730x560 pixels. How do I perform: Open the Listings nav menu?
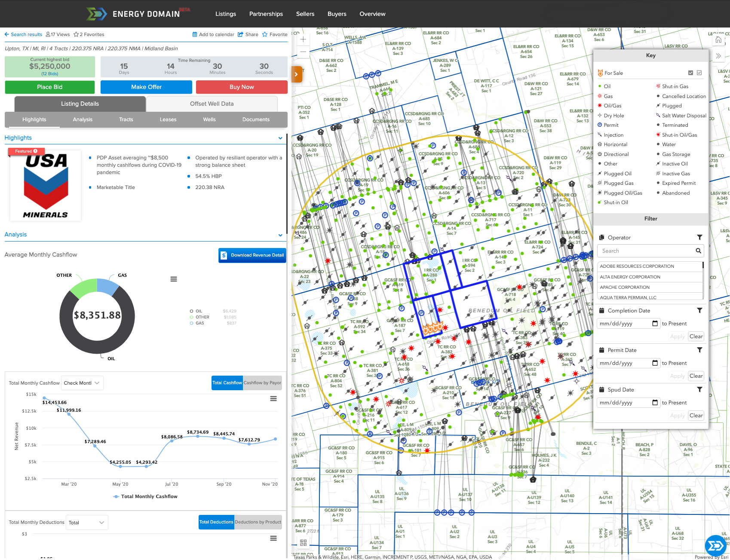[226, 14]
